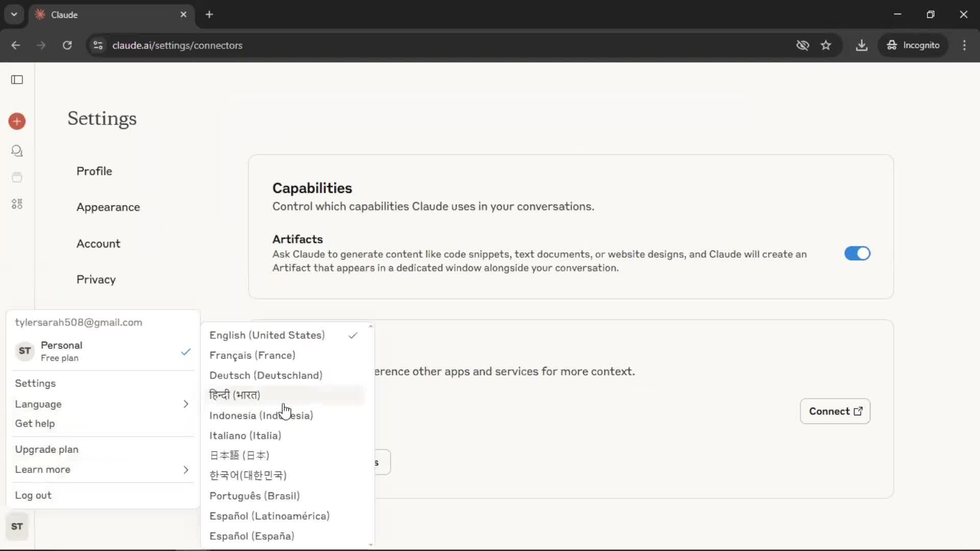980x551 pixels.
Task: Select Français (France) language
Action: pyautogui.click(x=285, y=355)
